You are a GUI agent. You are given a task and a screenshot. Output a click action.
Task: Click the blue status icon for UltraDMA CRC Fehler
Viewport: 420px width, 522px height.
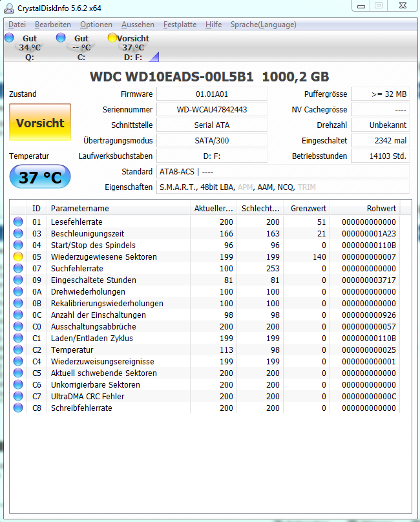coord(18,396)
